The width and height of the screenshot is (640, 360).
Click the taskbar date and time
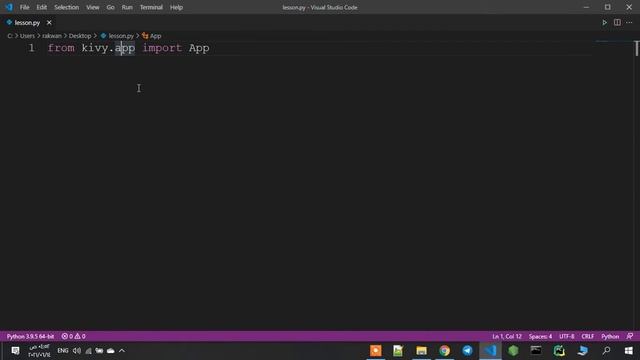tap(39, 351)
